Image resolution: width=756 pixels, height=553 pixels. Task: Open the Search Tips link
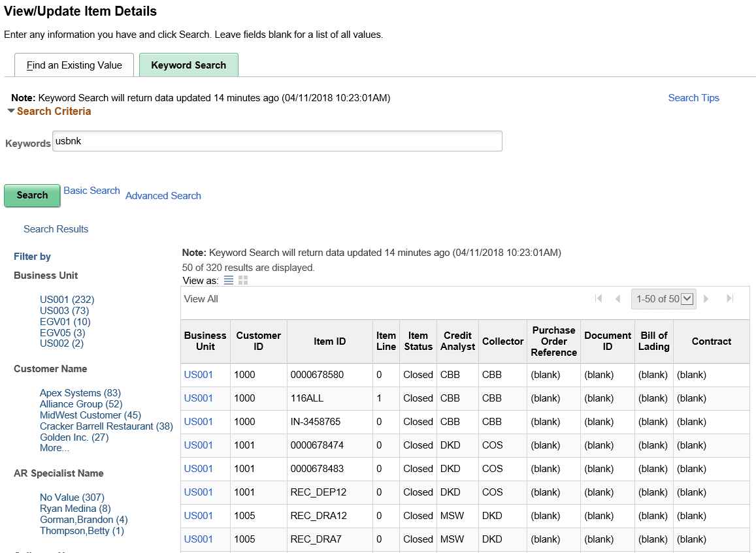click(693, 97)
